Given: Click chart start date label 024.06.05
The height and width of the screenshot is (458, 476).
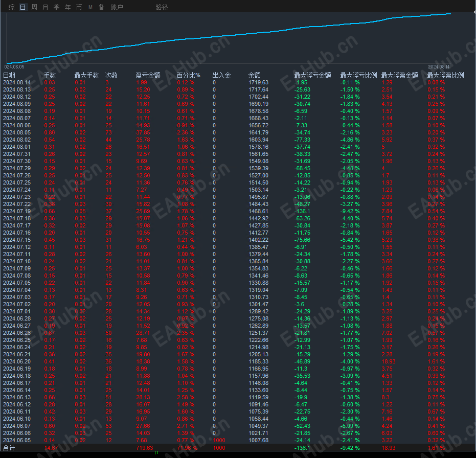Looking at the screenshot, I should click(x=14, y=67).
